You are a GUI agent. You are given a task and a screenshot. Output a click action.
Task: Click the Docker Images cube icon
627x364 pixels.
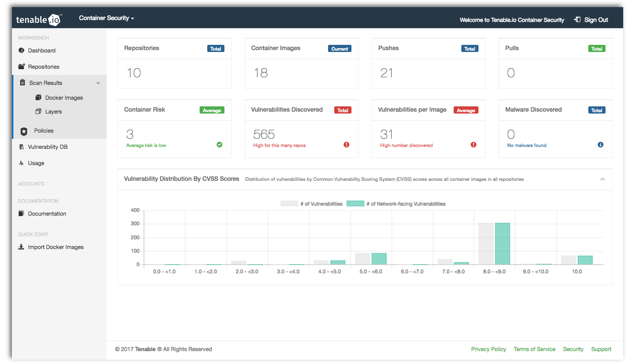tap(39, 98)
